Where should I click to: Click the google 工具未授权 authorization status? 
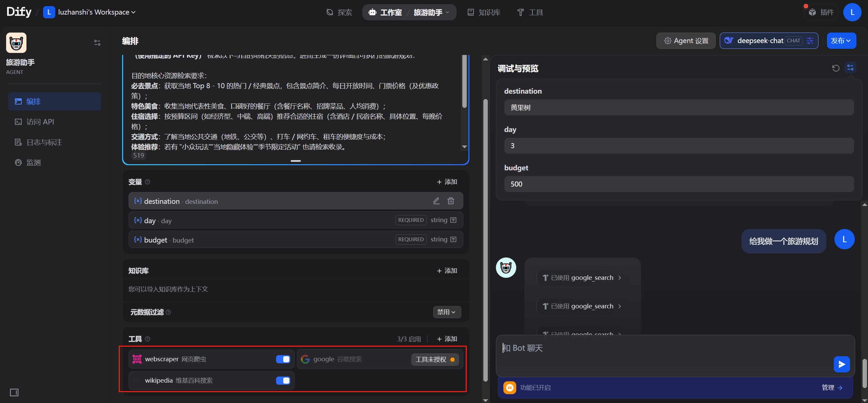(x=435, y=359)
